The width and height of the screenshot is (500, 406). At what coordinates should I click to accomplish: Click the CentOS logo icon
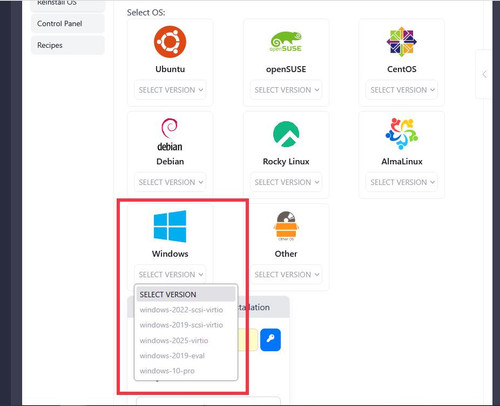pos(401,42)
